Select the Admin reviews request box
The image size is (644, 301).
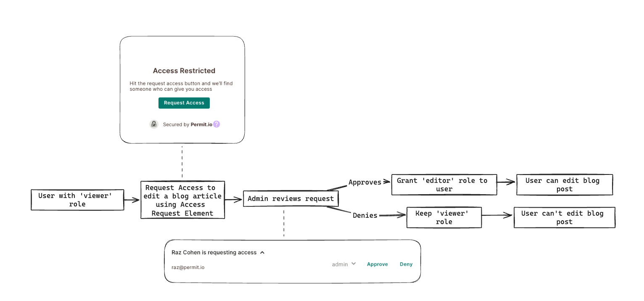(291, 198)
